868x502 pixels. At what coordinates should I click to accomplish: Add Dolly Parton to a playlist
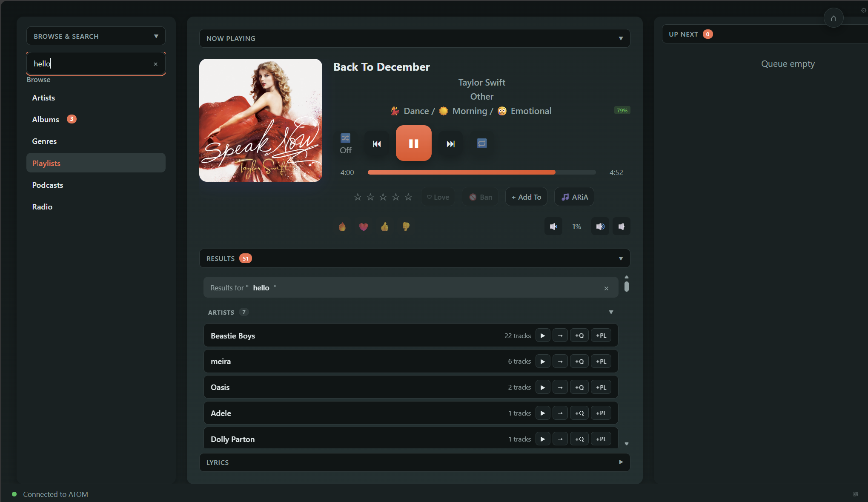(601, 439)
